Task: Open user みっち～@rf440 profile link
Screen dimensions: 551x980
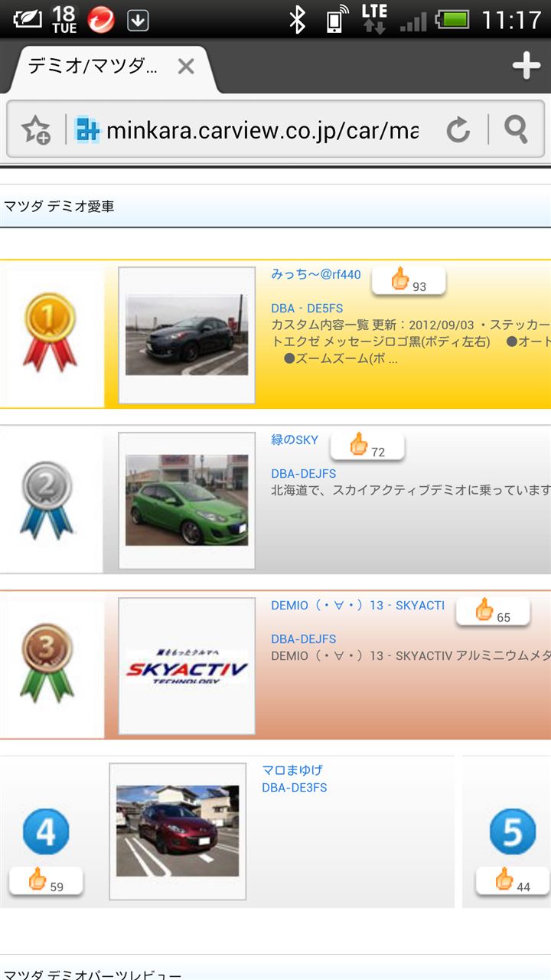Action: point(316,275)
